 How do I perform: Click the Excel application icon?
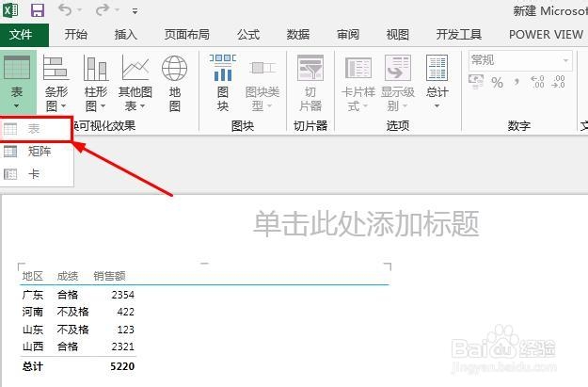[x=10, y=10]
